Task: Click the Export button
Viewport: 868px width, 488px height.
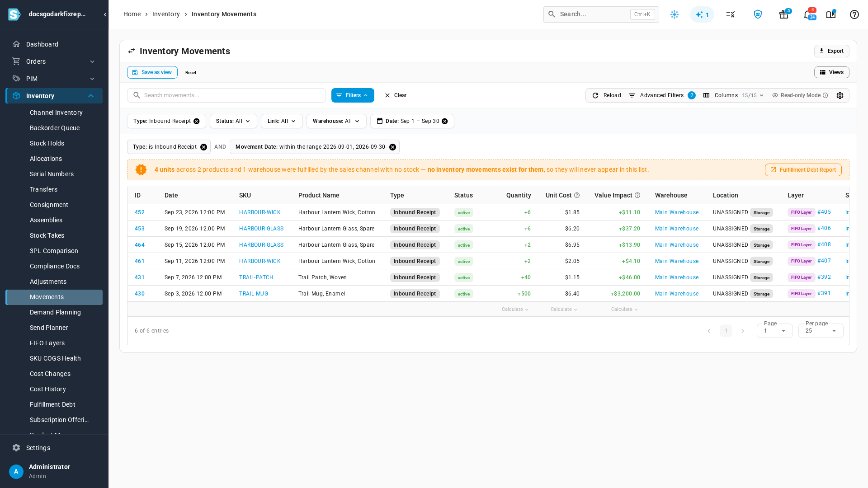Action: (x=831, y=51)
